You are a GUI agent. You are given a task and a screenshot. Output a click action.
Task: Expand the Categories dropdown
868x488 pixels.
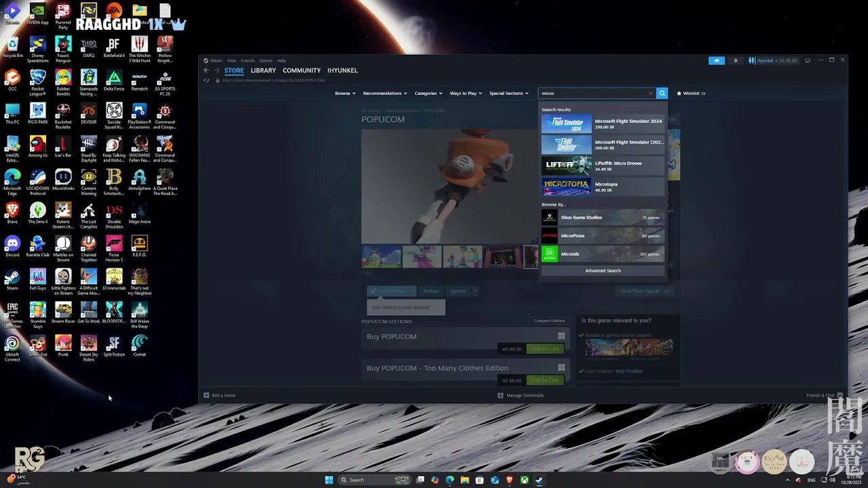tap(428, 94)
